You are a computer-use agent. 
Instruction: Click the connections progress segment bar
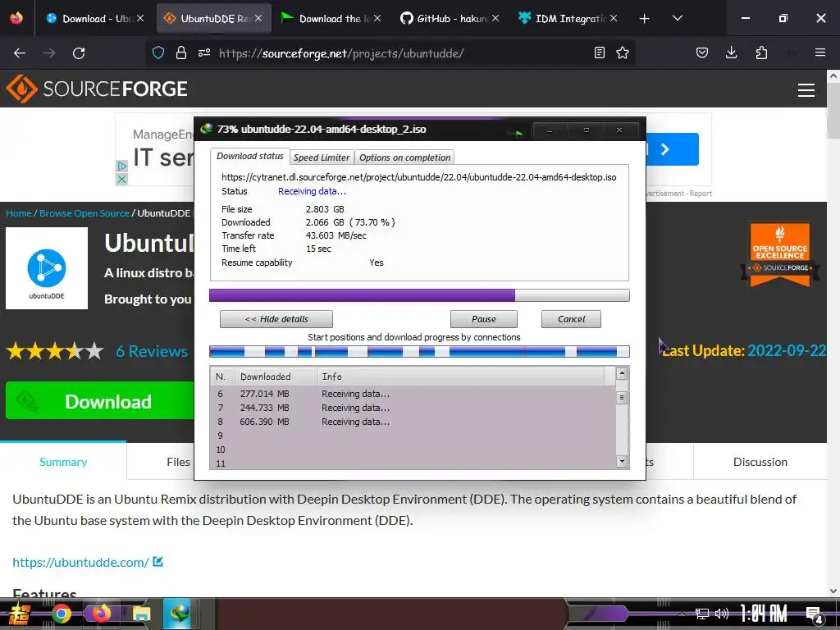pos(419,351)
